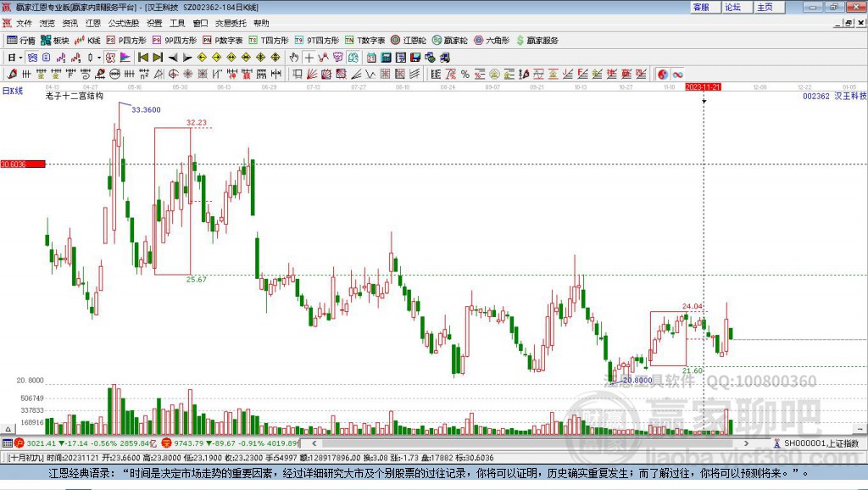
Task: Click the red-blue yin-yang icon
Action: point(663,75)
